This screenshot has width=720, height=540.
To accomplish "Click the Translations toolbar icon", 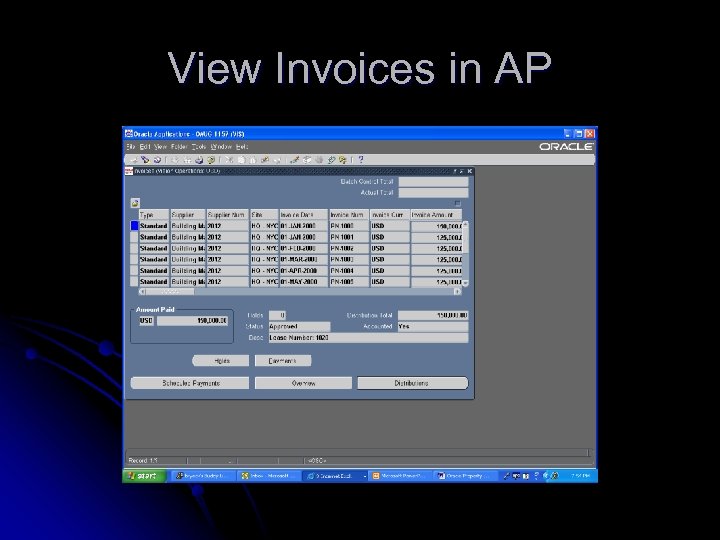I will coord(318,160).
